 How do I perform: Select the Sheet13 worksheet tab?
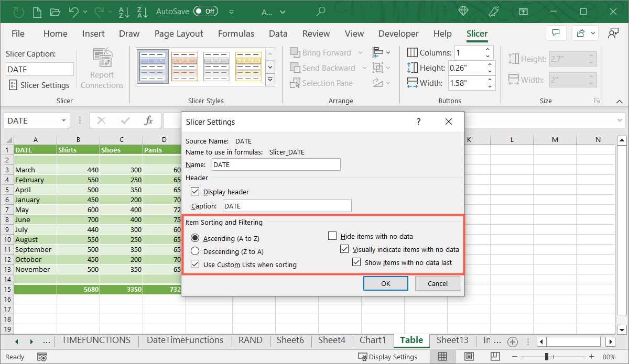tap(452, 340)
